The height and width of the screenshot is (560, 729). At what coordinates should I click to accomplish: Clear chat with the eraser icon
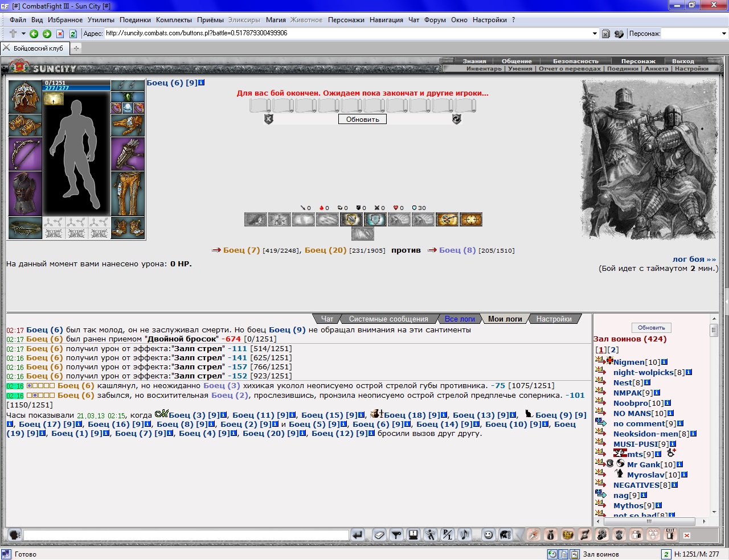pyautogui.click(x=379, y=535)
